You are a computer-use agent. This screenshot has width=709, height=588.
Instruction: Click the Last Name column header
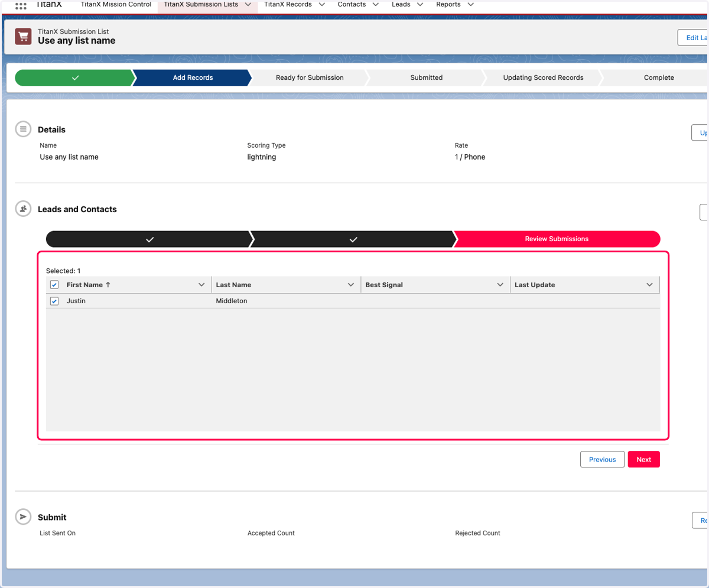(x=286, y=285)
